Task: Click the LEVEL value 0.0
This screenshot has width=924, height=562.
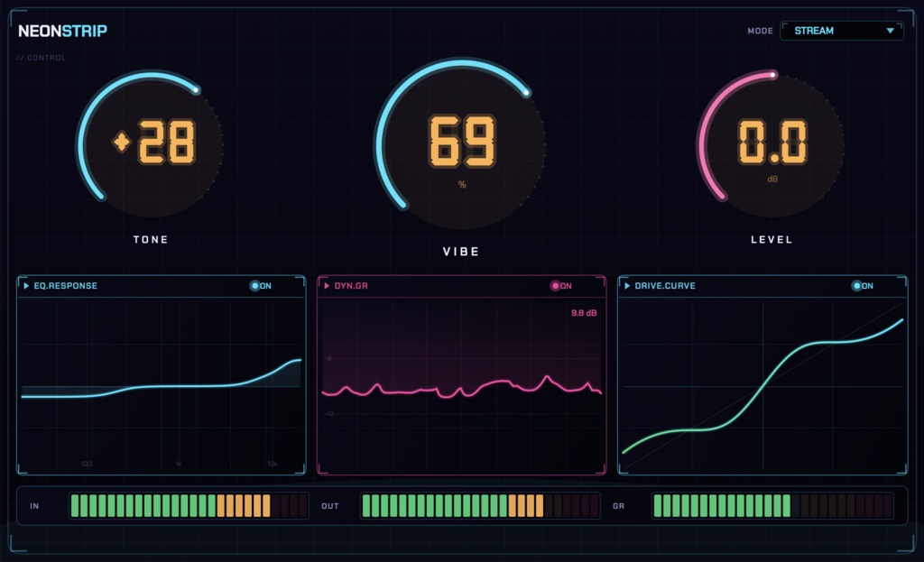Action: tap(772, 142)
